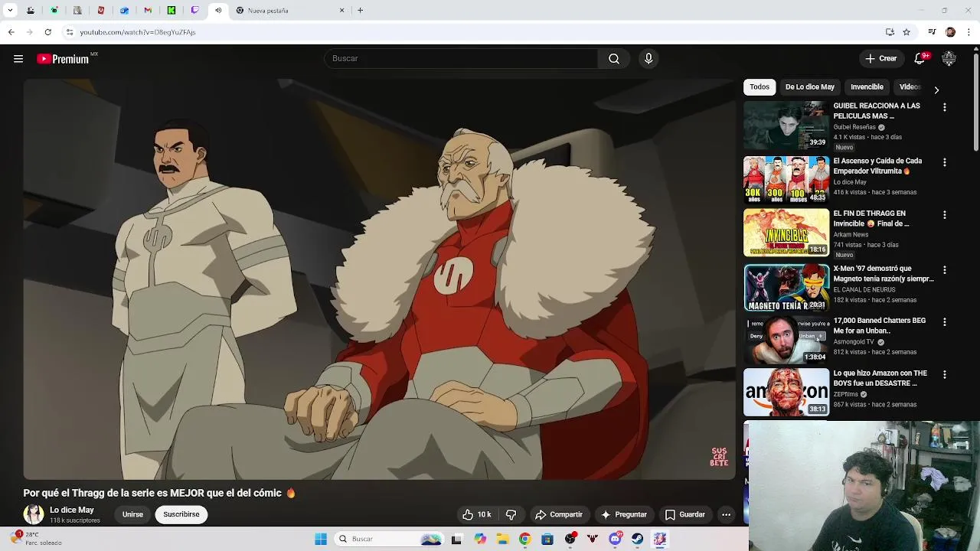Open options for El Ascenso y Caída video

tap(945, 162)
